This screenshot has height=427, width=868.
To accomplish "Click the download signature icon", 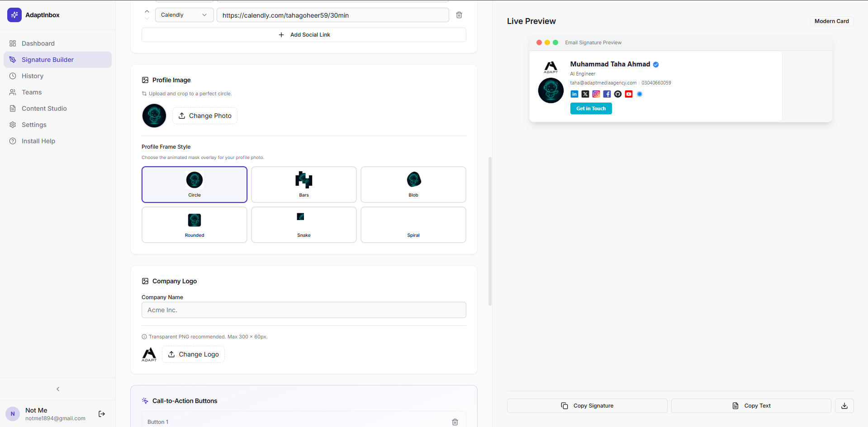I will (844, 406).
